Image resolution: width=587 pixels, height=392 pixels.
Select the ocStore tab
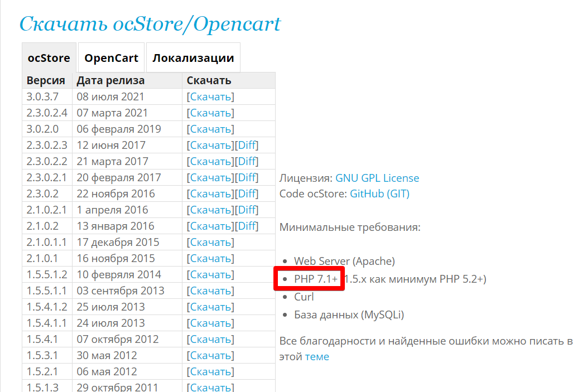point(49,58)
